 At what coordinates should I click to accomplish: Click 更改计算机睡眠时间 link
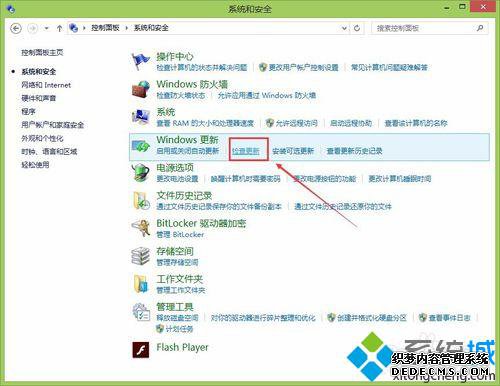(x=400, y=179)
